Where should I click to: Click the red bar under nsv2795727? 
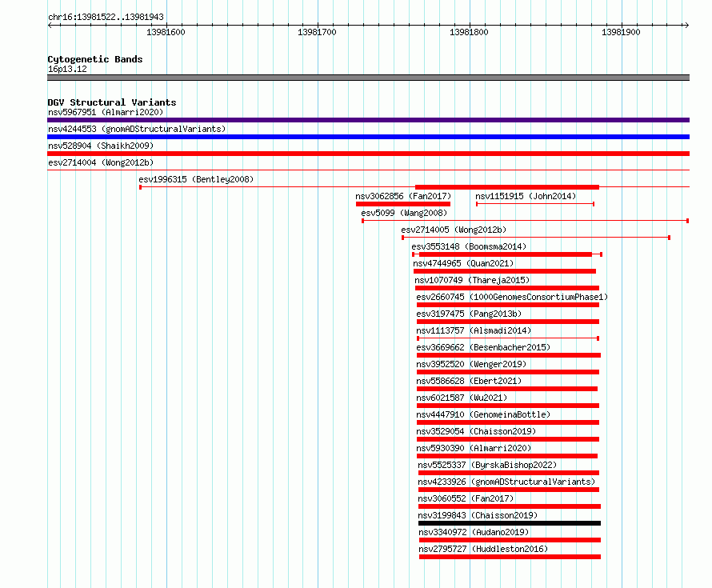pos(510,557)
